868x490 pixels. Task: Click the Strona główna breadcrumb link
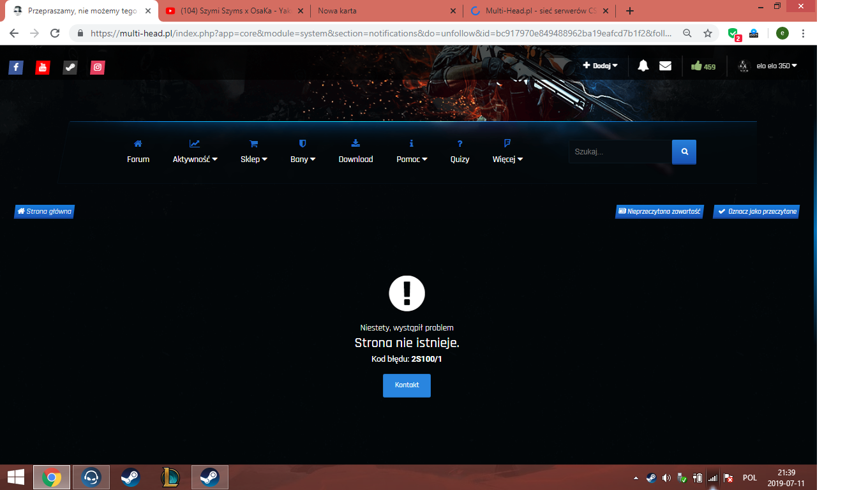point(45,211)
